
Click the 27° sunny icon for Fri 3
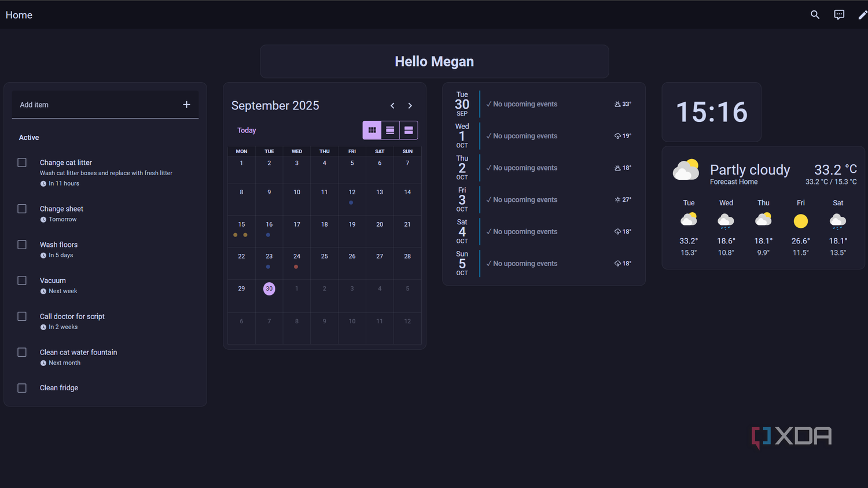617,200
